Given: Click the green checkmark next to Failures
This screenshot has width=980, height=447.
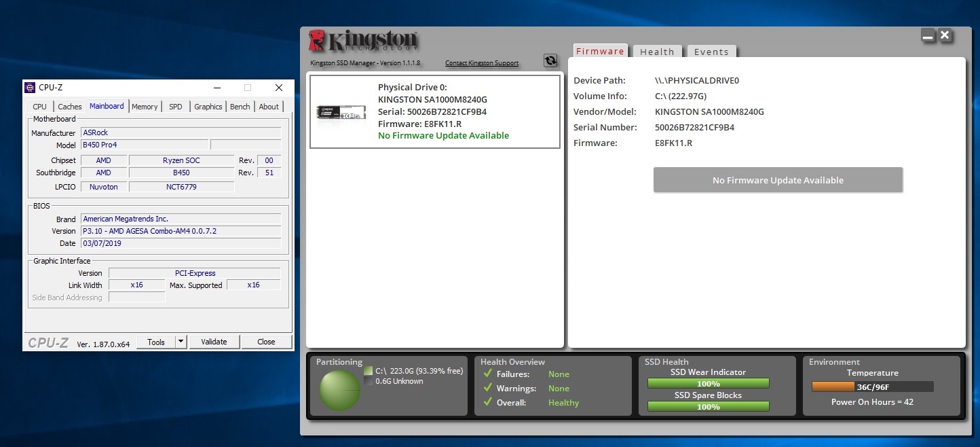Looking at the screenshot, I should [x=487, y=374].
